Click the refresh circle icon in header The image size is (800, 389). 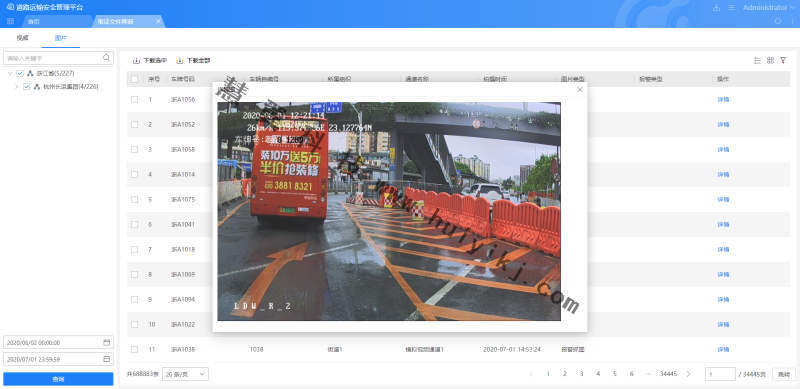click(778, 21)
